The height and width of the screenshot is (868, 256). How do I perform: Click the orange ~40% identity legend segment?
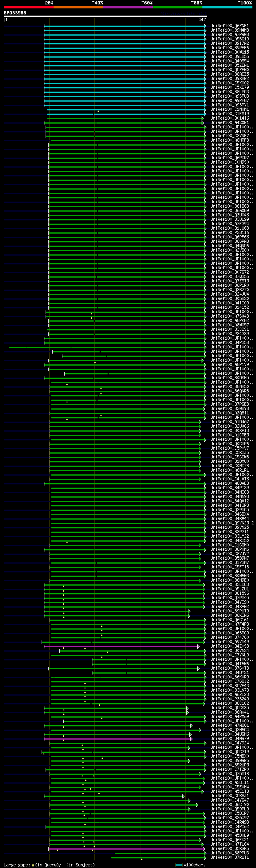click(x=78, y=7)
